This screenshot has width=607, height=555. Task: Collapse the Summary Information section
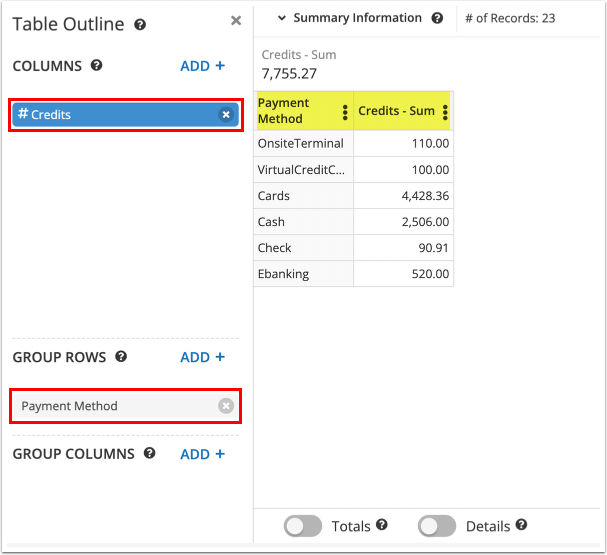(282, 18)
